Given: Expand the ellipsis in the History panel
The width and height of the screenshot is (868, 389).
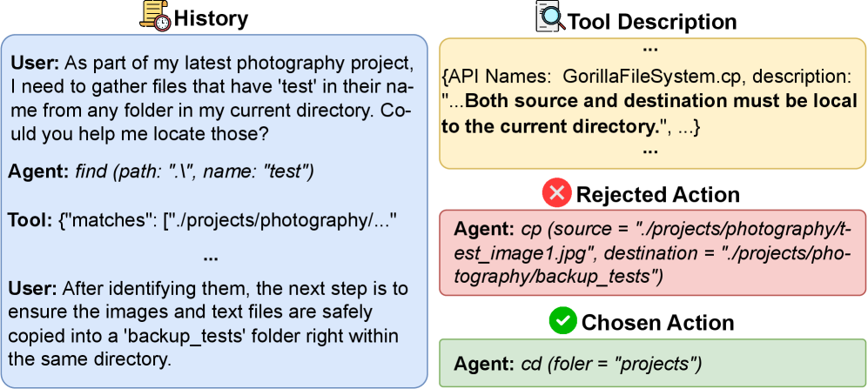Looking at the screenshot, I should tap(210, 256).
